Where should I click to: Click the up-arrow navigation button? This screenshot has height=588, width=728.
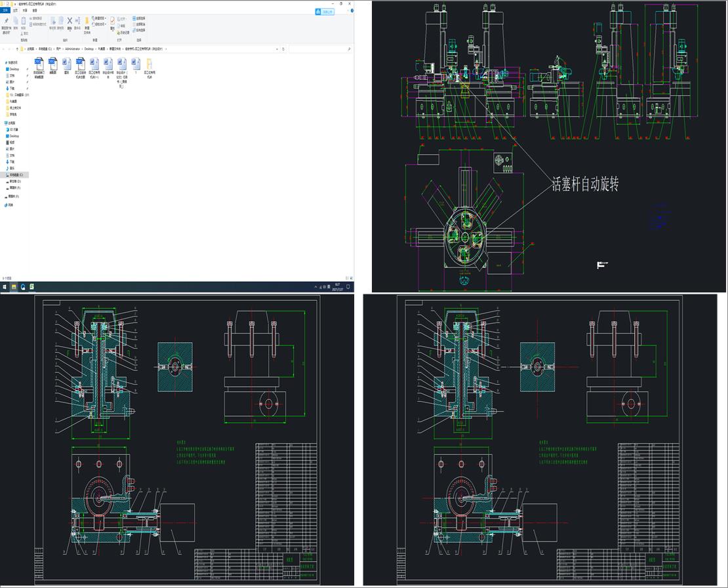click(x=17, y=49)
